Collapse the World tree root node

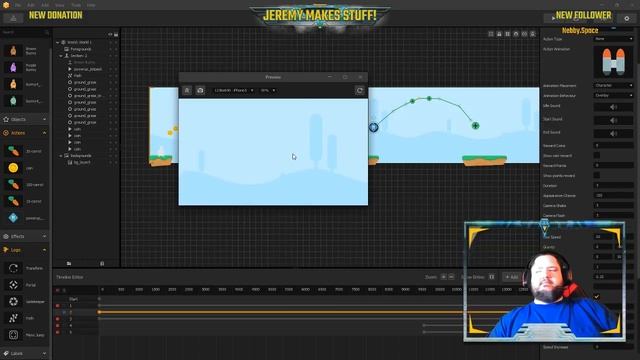point(58,42)
